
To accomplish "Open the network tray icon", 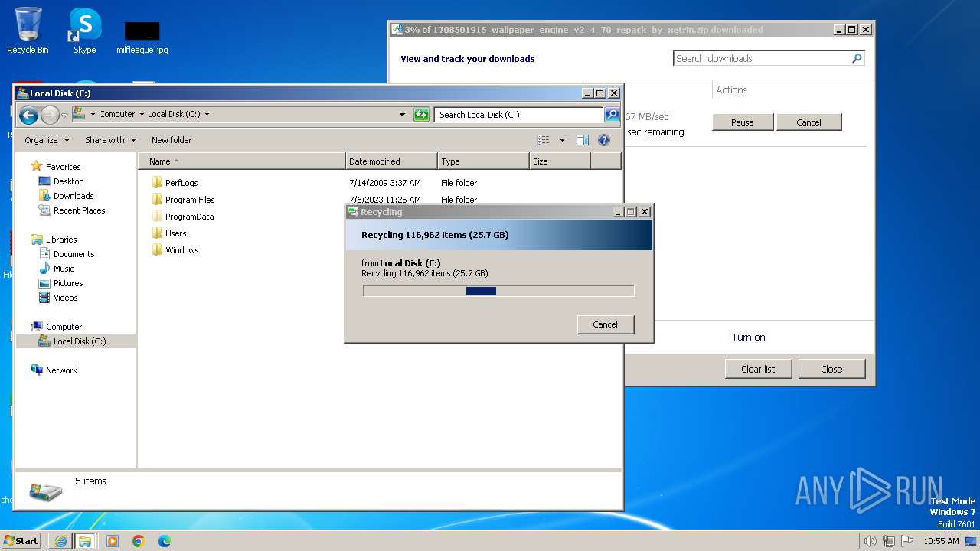I will (889, 541).
